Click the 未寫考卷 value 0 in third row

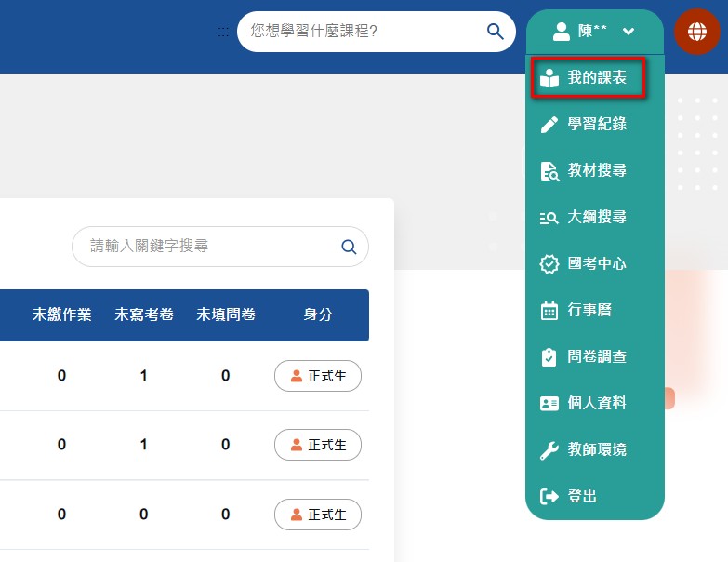pos(144,515)
